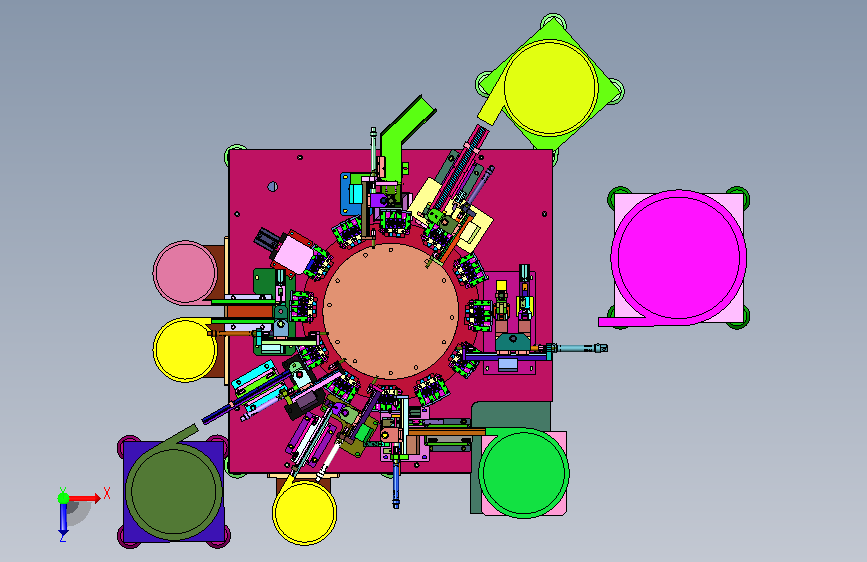The height and width of the screenshot is (562, 867).
Task: Select the magenta feeder's outlet track
Action: [622, 321]
